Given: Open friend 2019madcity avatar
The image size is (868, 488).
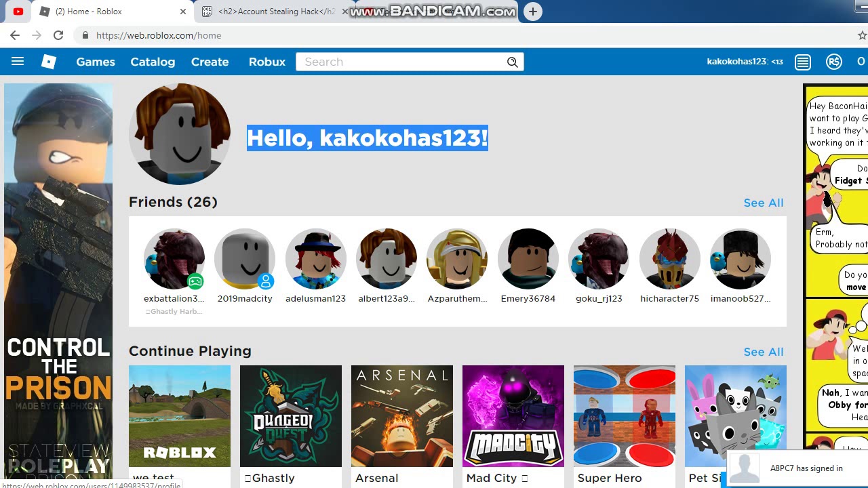Looking at the screenshot, I should click(x=245, y=259).
